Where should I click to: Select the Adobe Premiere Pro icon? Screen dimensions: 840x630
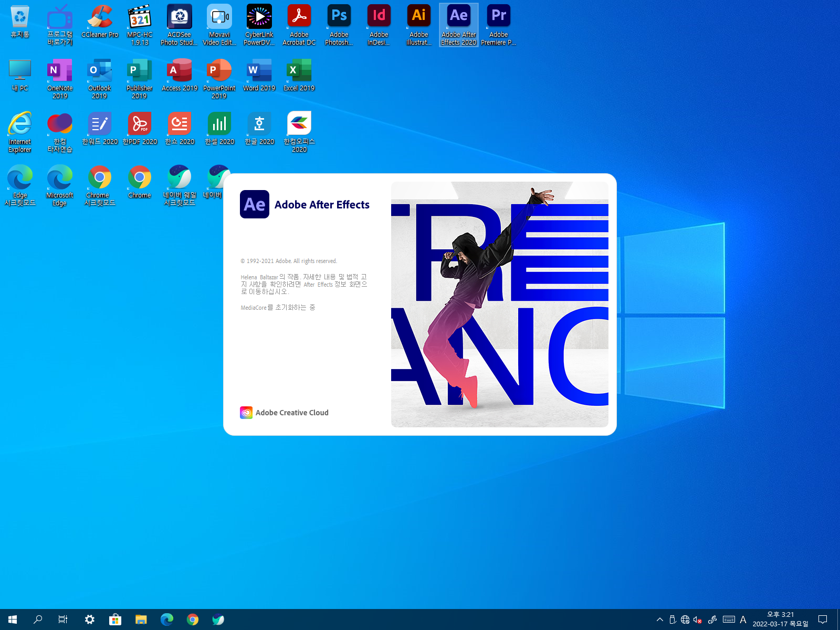click(499, 25)
